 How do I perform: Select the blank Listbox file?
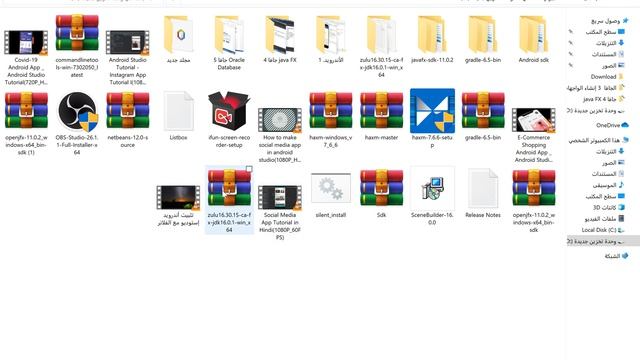pos(178,116)
